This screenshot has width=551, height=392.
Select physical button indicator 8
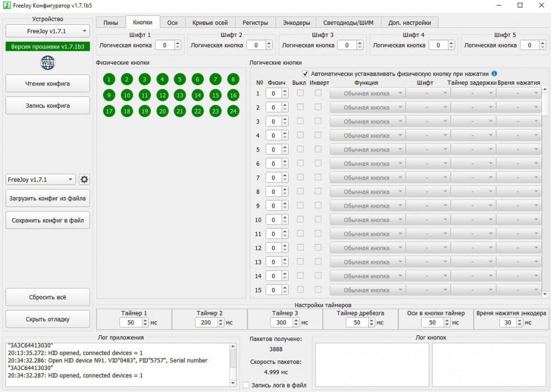coord(233,79)
